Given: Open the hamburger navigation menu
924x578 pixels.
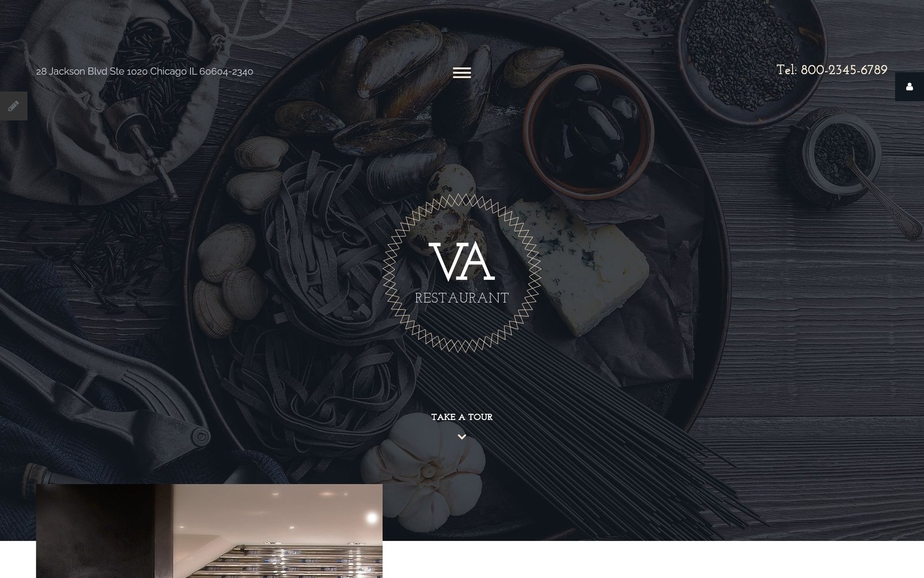Looking at the screenshot, I should (x=461, y=72).
